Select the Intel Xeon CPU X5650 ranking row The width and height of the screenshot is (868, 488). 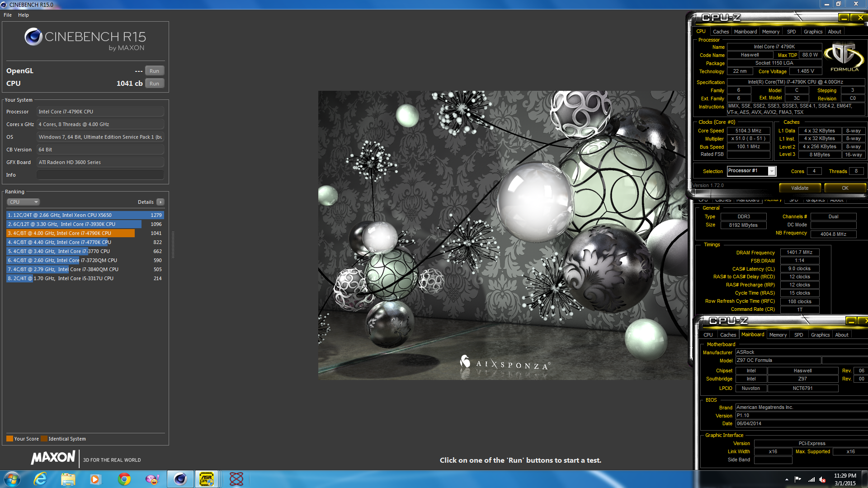click(85, 215)
